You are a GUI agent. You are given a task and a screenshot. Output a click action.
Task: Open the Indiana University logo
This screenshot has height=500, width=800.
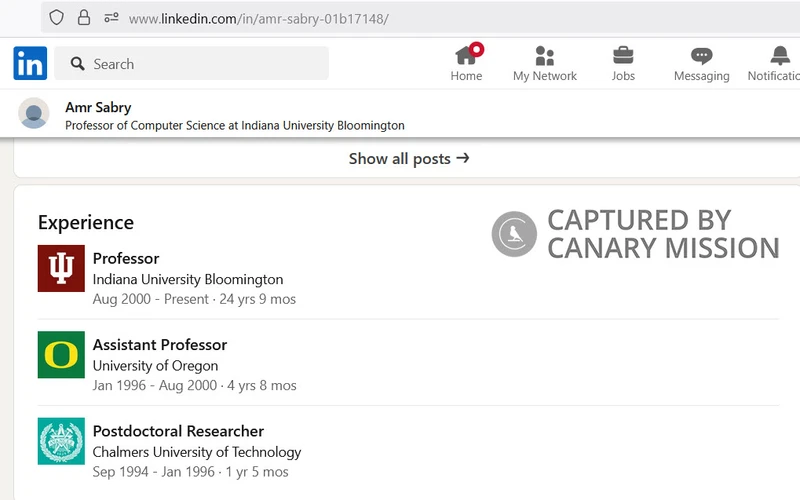61,268
